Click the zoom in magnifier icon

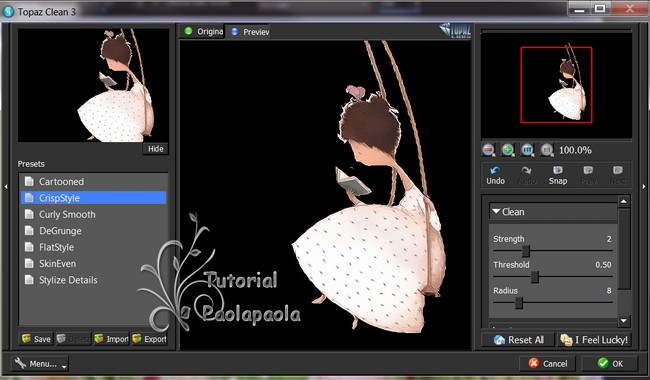pos(508,150)
